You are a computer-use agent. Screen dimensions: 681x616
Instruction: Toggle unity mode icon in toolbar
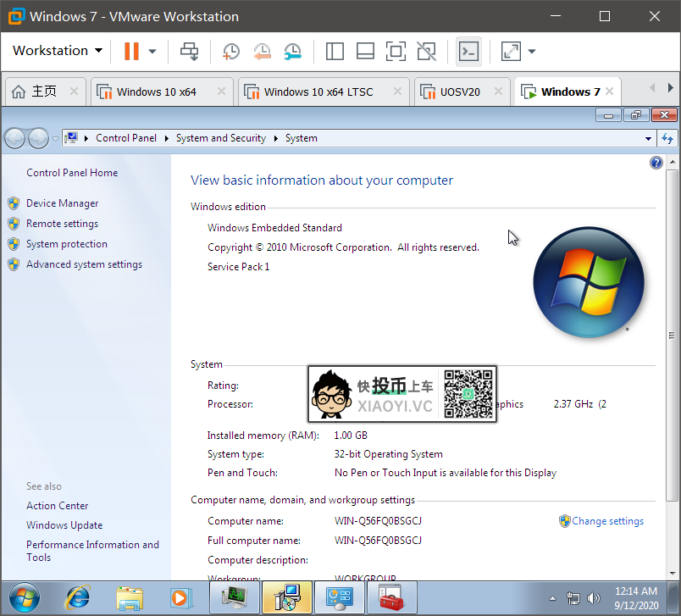click(x=427, y=51)
